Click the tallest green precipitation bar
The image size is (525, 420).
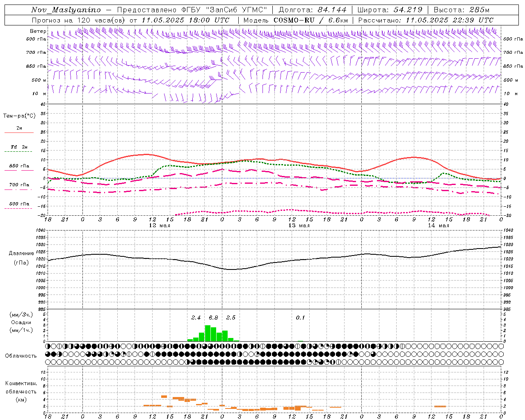pyautogui.click(x=208, y=333)
